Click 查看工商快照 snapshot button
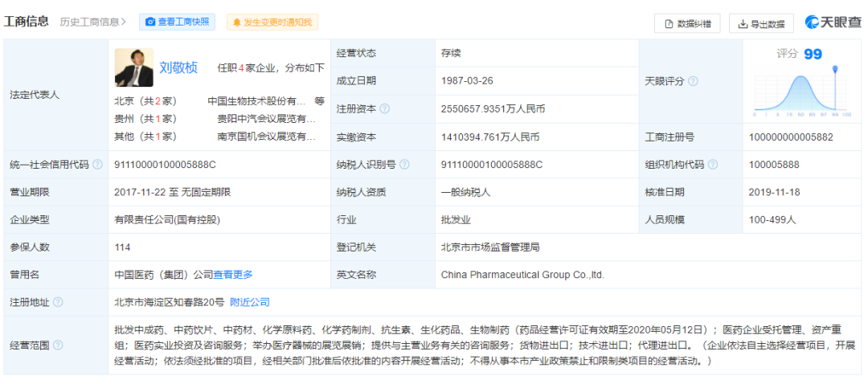The width and height of the screenshot is (868, 384). tap(177, 22)
